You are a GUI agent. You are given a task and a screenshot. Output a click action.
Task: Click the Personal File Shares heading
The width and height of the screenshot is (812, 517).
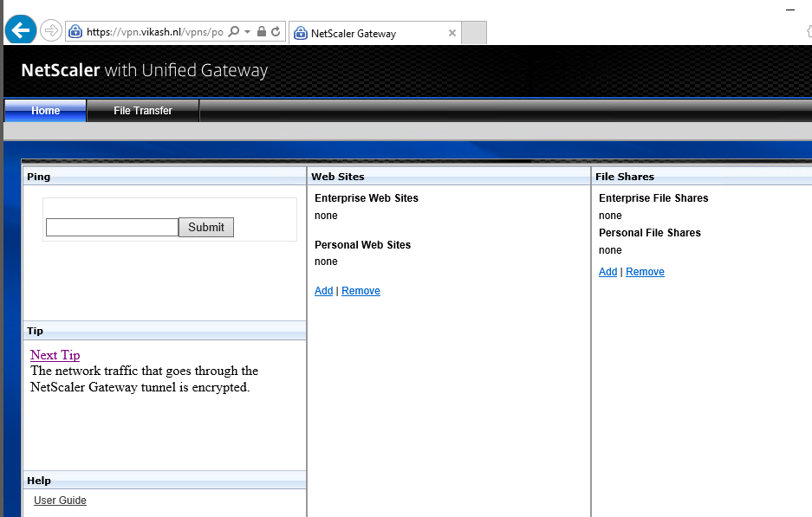pos(650,233)
